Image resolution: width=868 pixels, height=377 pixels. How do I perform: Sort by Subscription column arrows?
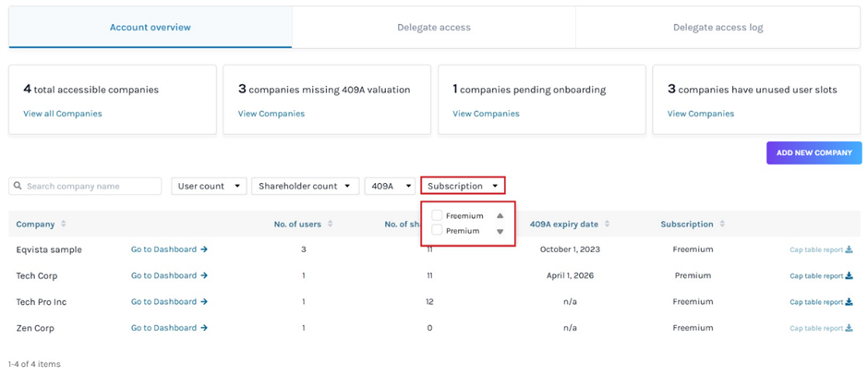tap(723, 225)
